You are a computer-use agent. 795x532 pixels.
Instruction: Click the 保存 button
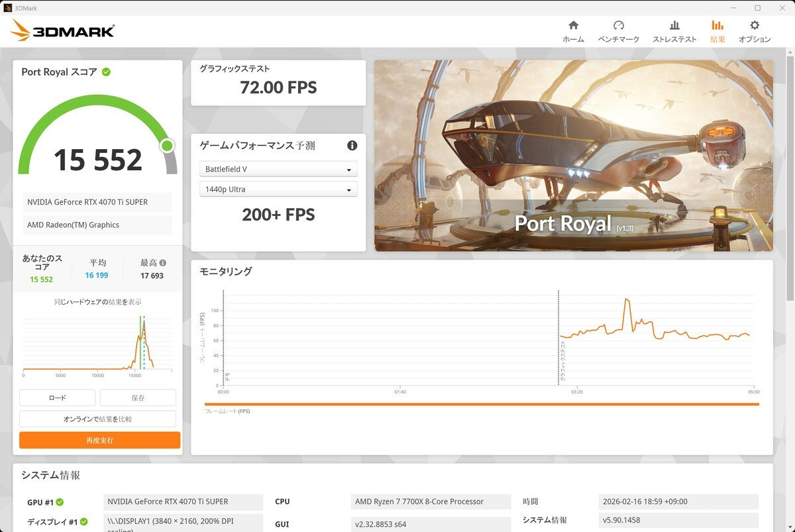point(138,398)
